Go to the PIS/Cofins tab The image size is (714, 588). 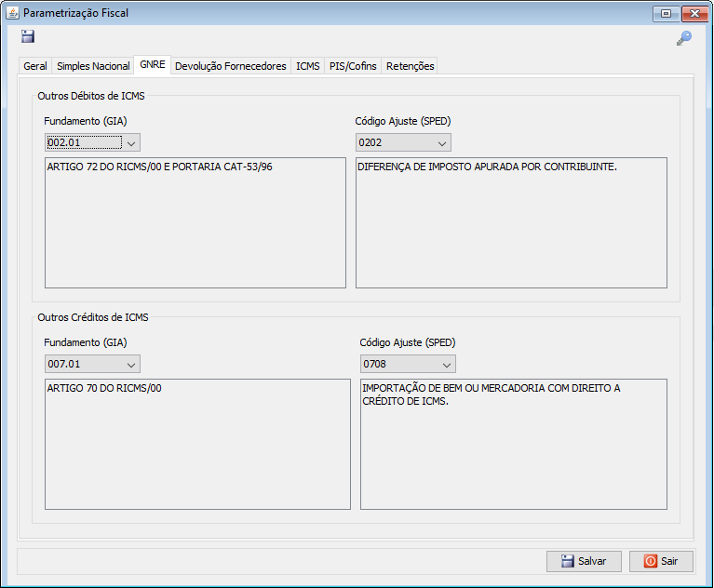point(353,66)
